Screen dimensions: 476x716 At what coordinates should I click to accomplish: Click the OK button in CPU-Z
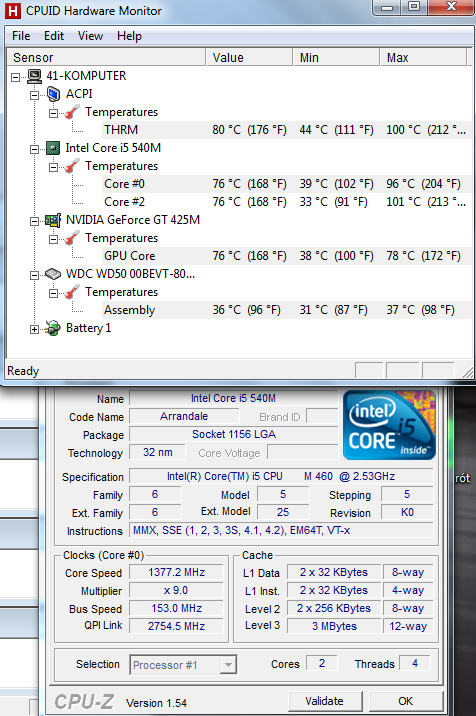(406, 701)
